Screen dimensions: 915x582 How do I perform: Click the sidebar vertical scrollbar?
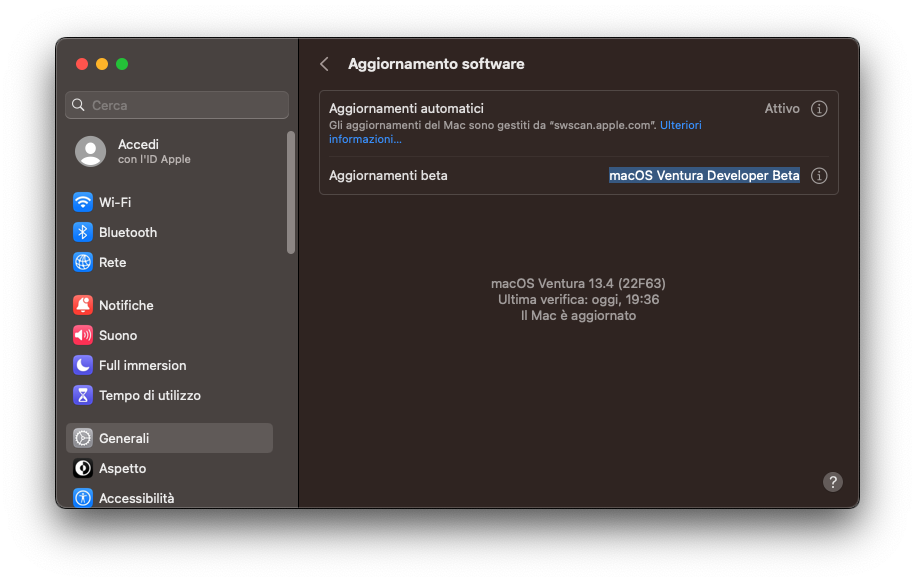coord(291,193)
